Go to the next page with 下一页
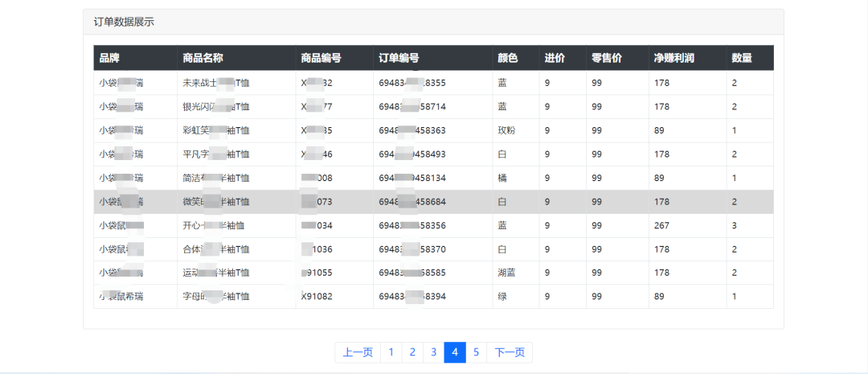The height and width of the screenshot is (374, 868). tap(510, 352)
